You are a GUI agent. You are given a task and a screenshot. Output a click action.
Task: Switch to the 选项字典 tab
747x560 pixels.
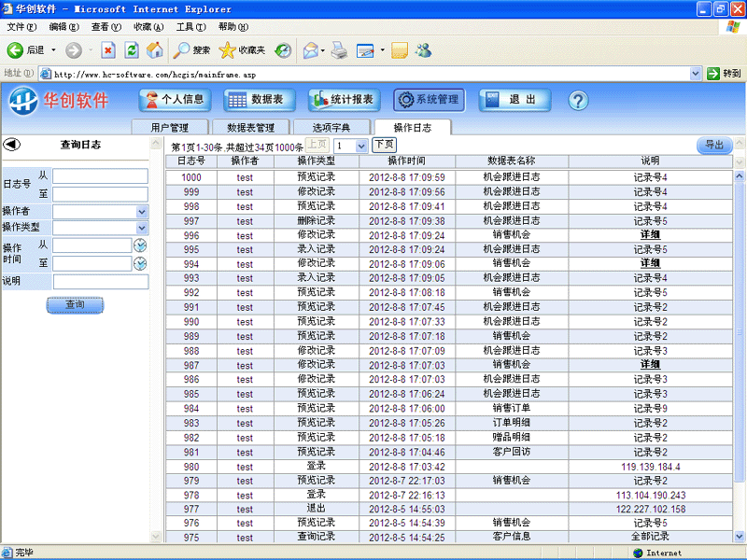point(331,128)
